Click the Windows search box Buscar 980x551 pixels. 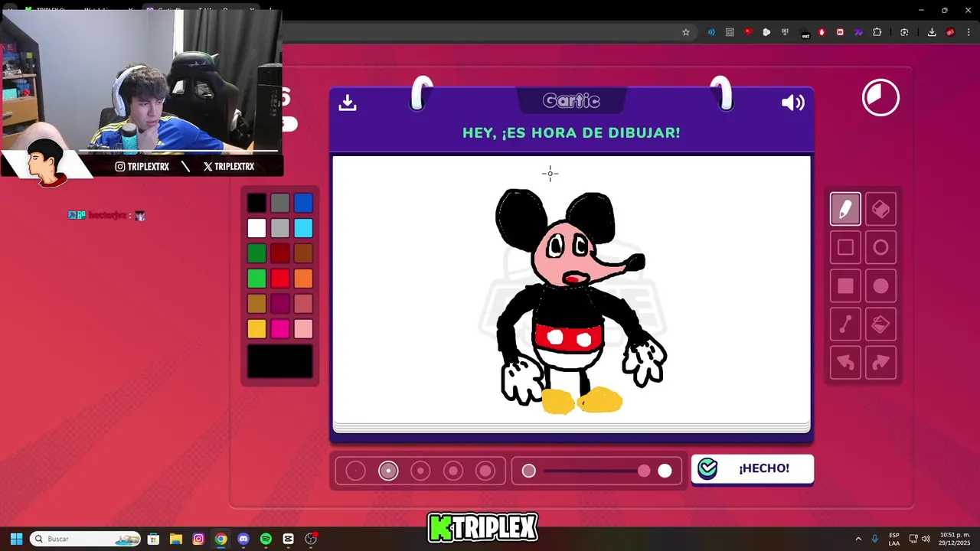[x=86, y=539]
